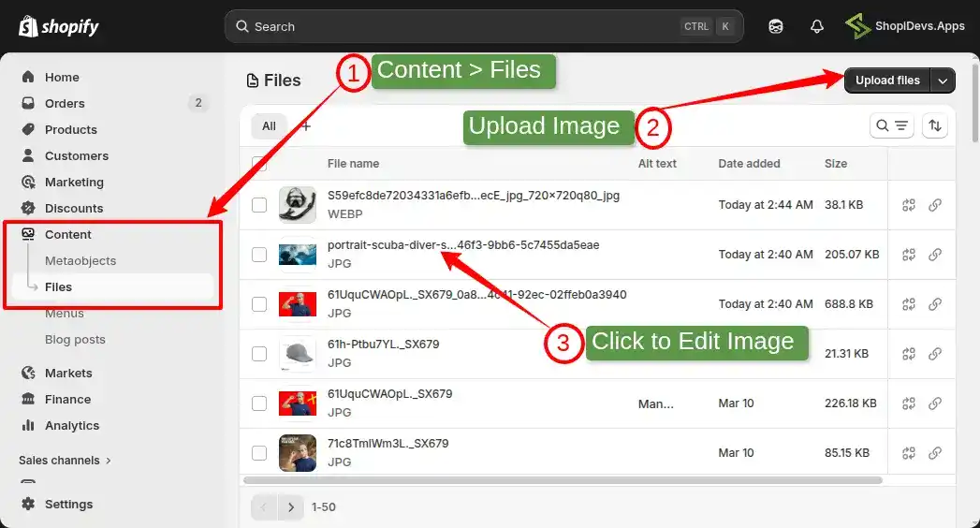
Task: Open the sort files button
Action: (x=935, y=125)
